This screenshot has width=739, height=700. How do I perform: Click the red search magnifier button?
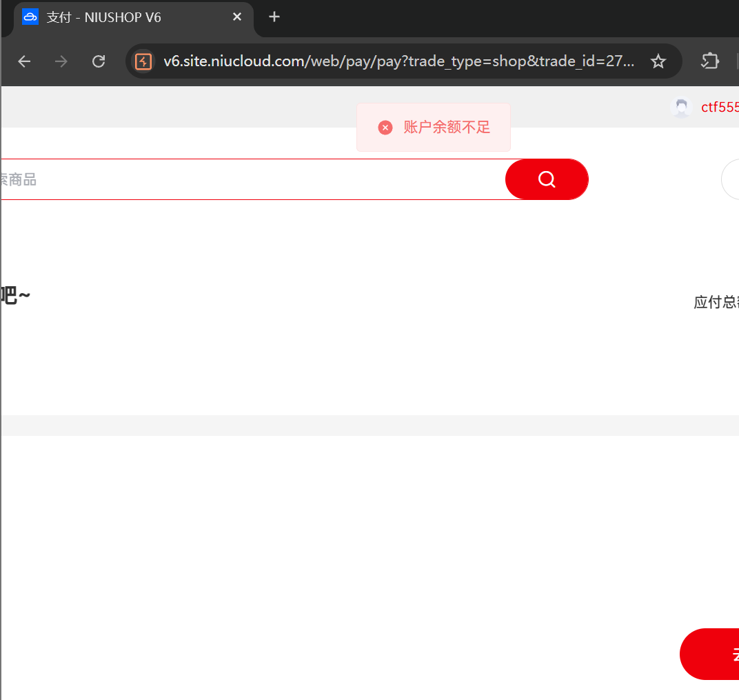click(547, 179)
